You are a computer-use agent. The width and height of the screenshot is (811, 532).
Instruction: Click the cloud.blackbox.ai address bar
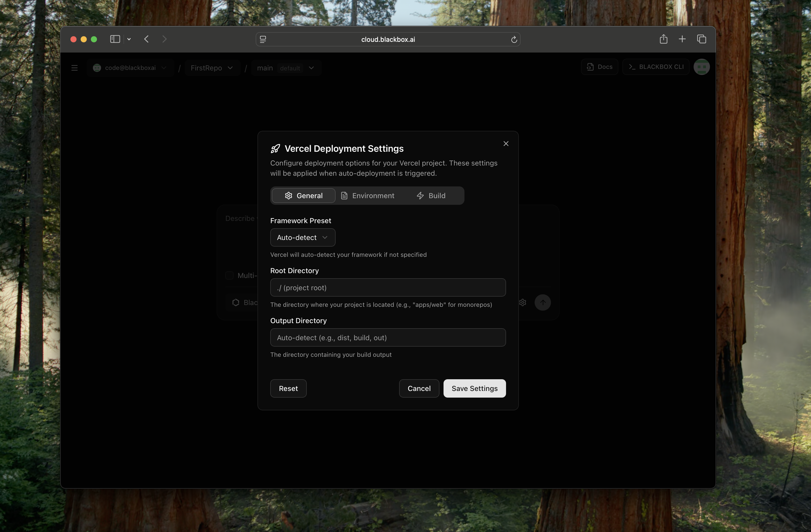(388, 40)
